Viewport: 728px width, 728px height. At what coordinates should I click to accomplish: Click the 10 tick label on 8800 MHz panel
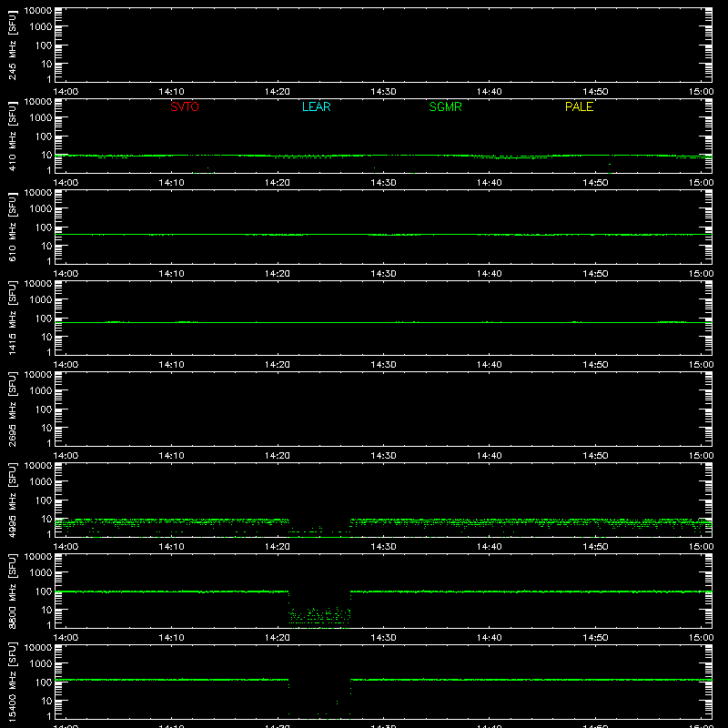pos(46,610)
